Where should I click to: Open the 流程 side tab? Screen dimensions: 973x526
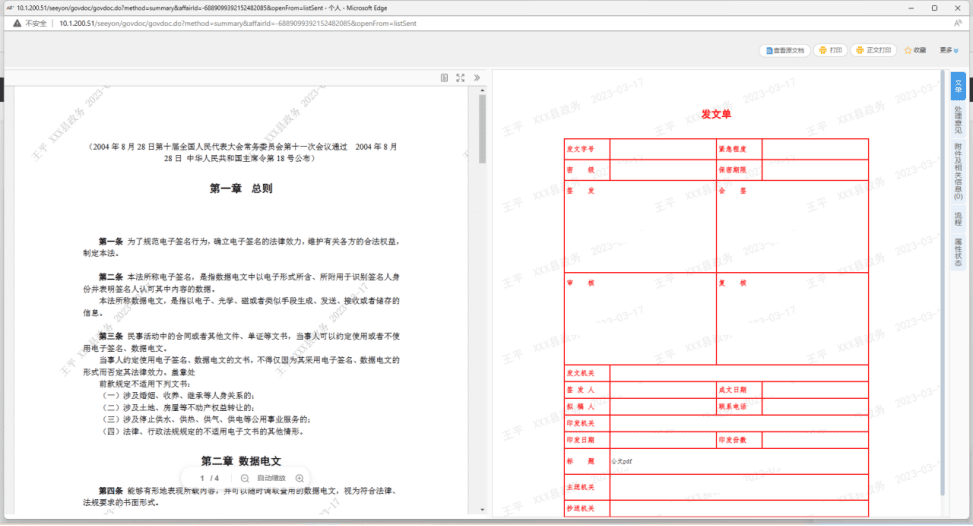[958, 218]
